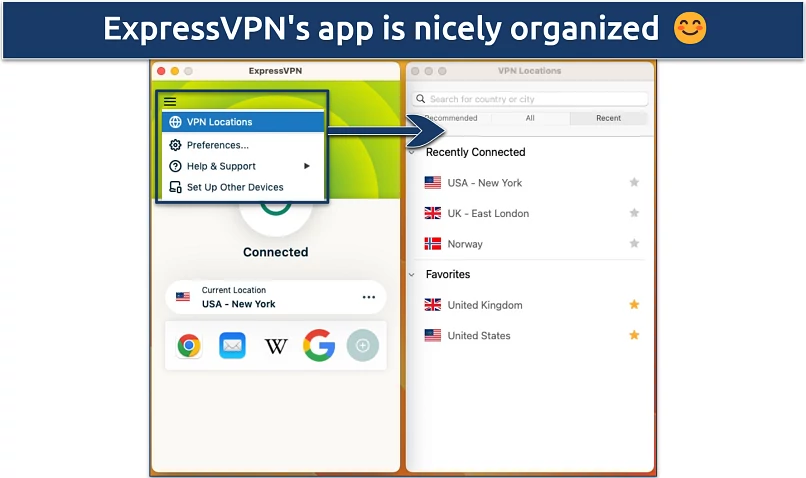The image size is (806, 478).
Task: Launch the Chrome shortcut icon
Action: click(x=189, y=345)
